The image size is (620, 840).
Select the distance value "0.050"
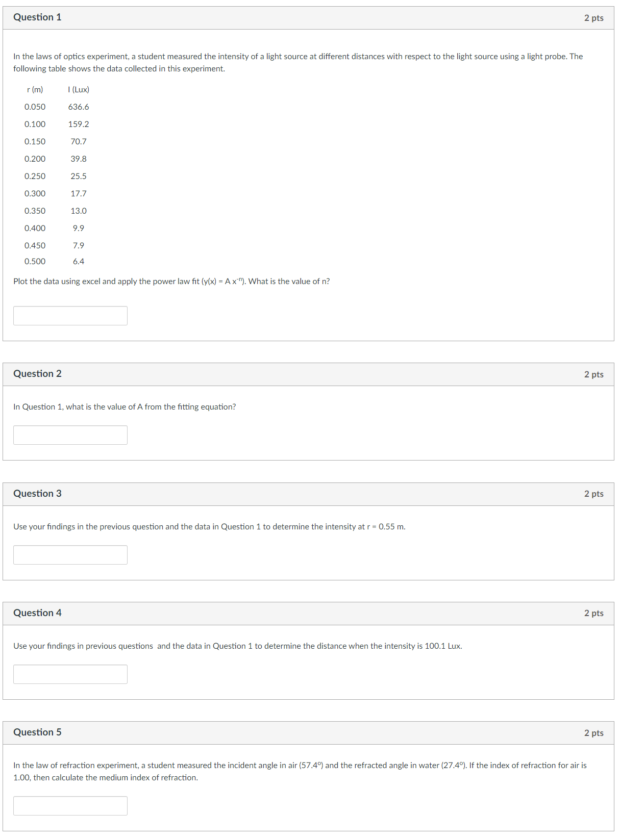pos(35,107)
